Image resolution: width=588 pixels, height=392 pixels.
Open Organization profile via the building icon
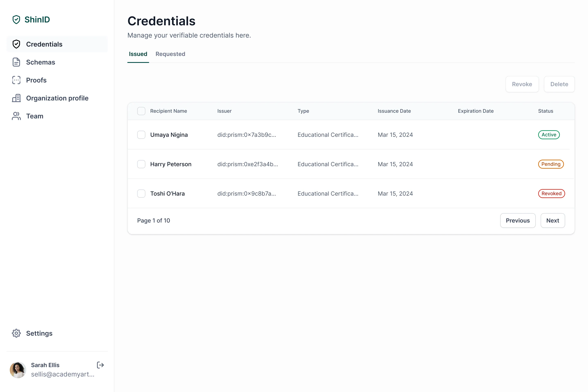16,98
